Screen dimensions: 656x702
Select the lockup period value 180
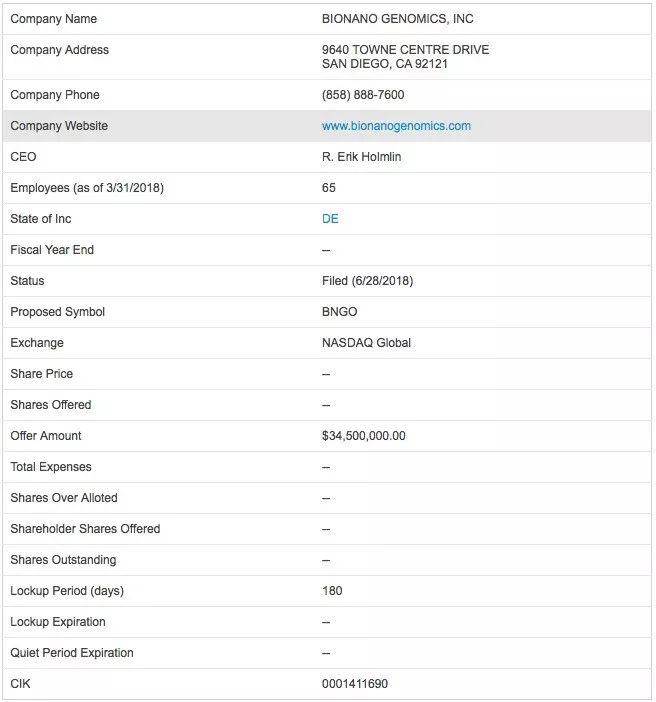(x=332, y=591)
